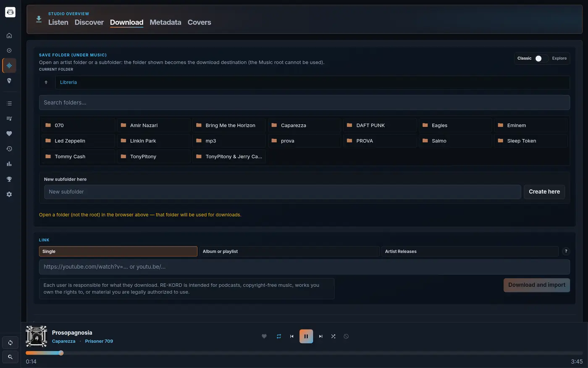Toggle the Classic / Explore switch
Viewport: 588px width, 368px height.
point(541,58)
